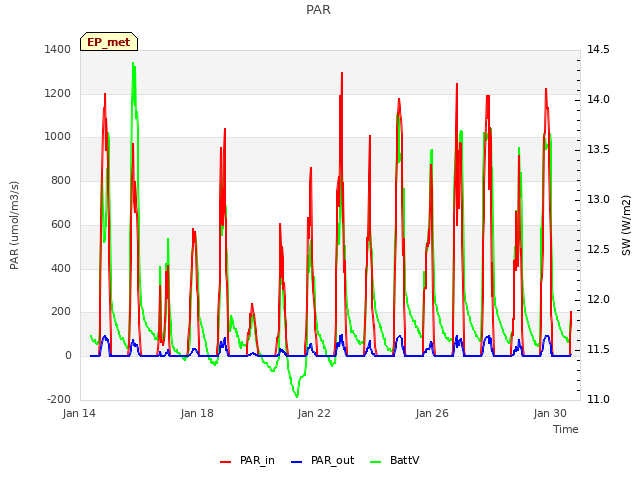Image resolution: width=640 pixels, height=480 pixels.
Task: Click the 1000 left axis tick label
Action: pos(58,136)
